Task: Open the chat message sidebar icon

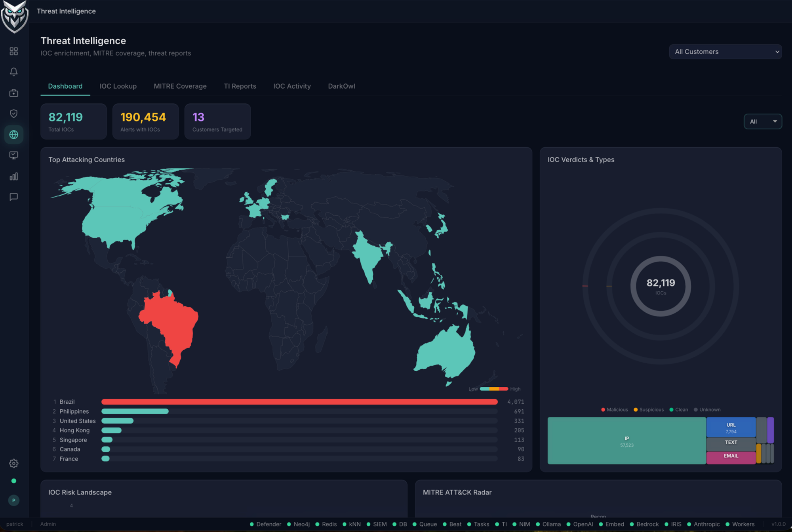Action: (x=14, y=197)
